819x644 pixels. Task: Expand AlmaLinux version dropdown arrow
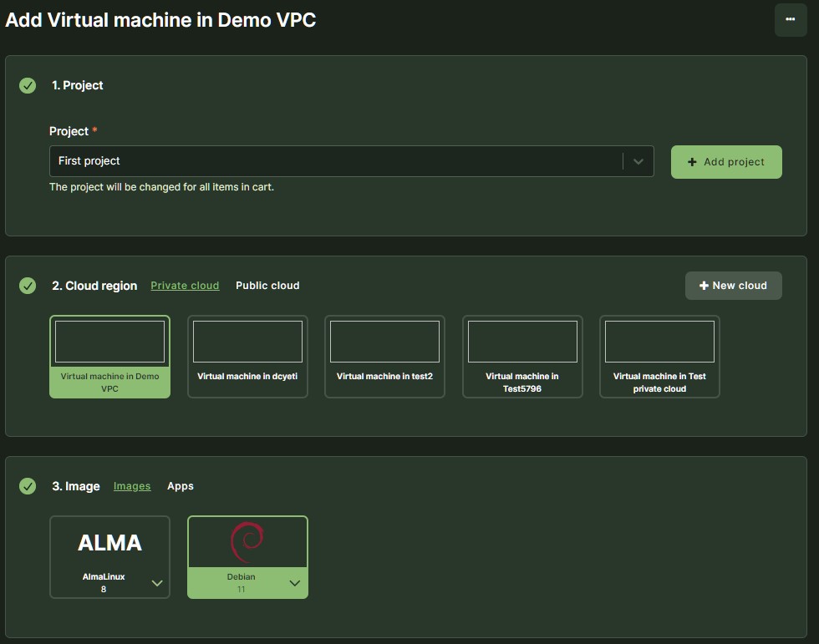pyautogui.click(x=157, y=583)
